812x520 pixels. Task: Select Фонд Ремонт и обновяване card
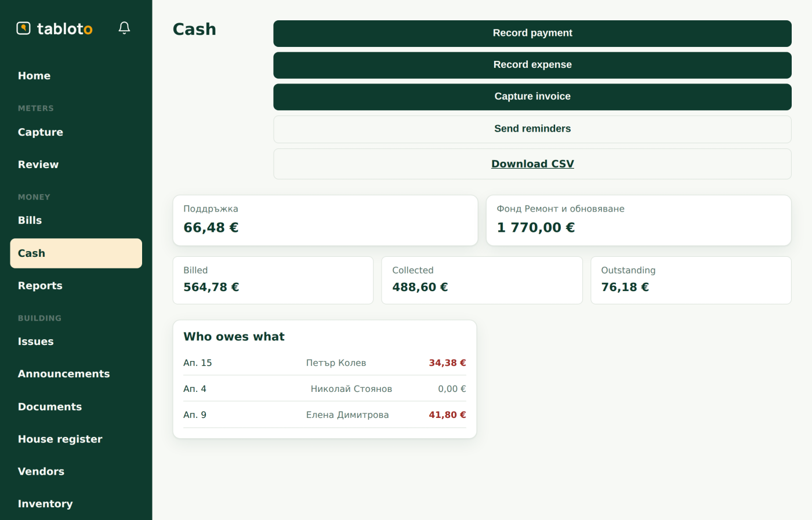click(639, 220)
